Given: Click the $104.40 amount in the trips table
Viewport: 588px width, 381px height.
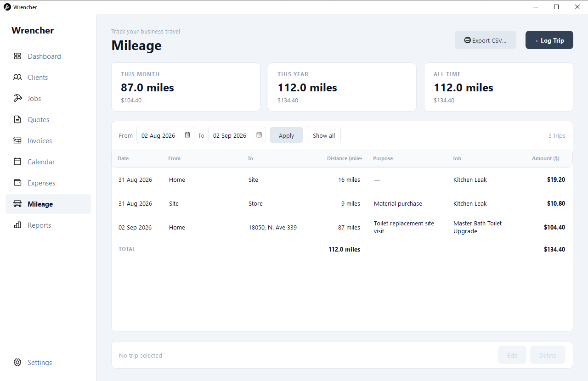Looking at the screenshot, I should pos(554,227).
